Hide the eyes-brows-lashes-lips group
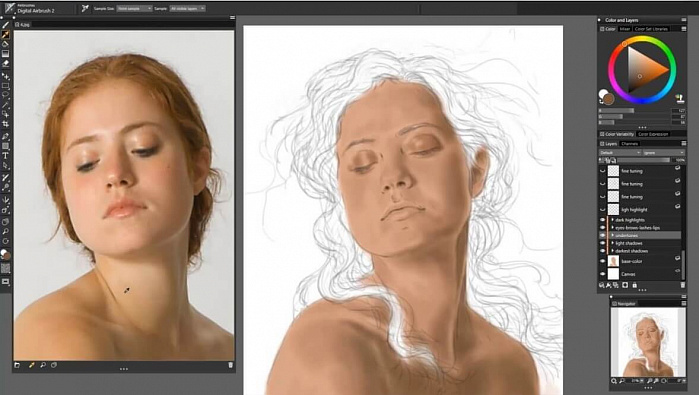The width and height of the screenshot is (699, 395). pos(603,227)
